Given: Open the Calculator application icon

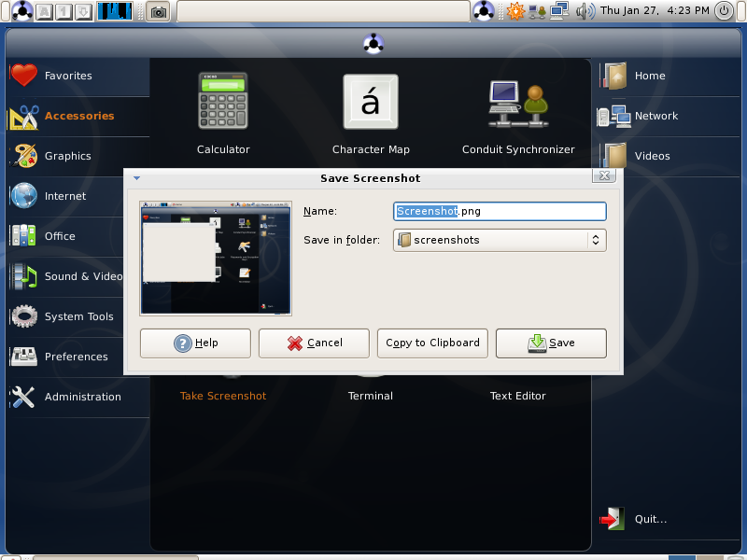Looking at the screenshot, I should pyautogui.click(x=223, y=101).
